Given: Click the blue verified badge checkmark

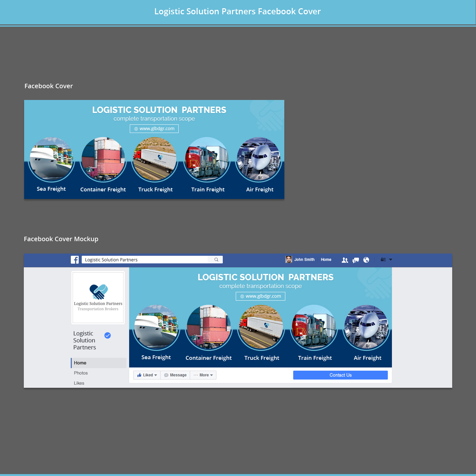Looking at the screenshot, I should click(x=108, y=335).
